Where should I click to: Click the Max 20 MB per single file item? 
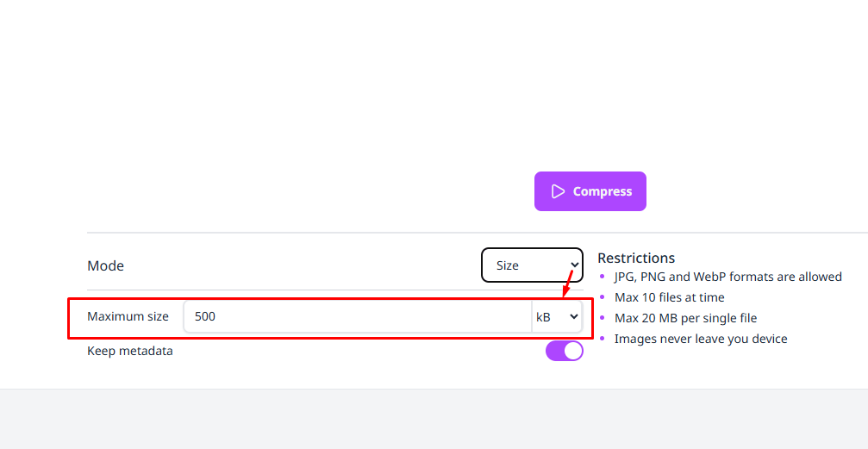[685, 318]
